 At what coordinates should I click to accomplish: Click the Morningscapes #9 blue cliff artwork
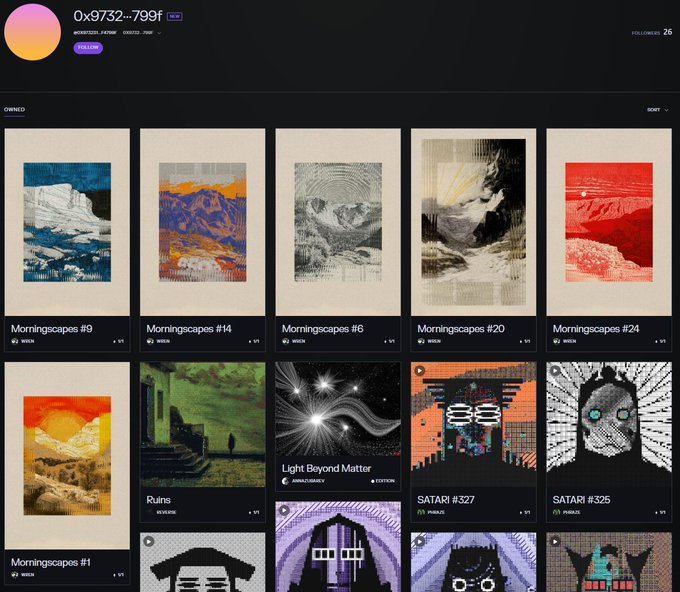67,222
